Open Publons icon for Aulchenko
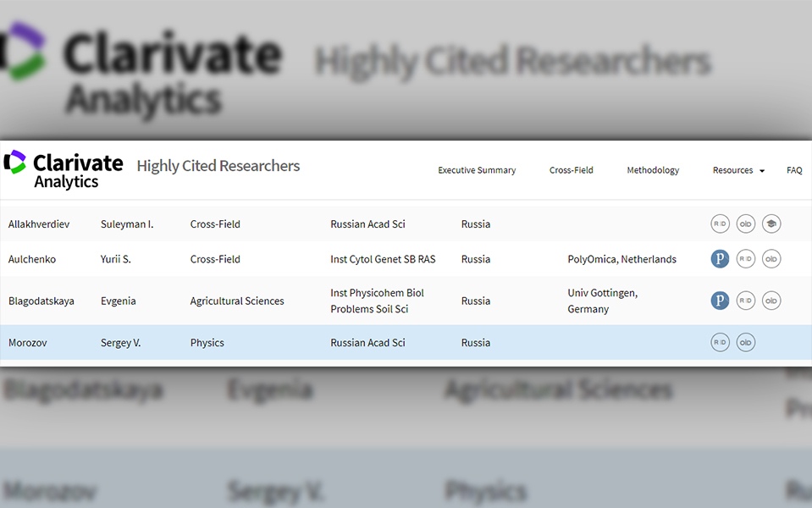 (x=720, y=258)
